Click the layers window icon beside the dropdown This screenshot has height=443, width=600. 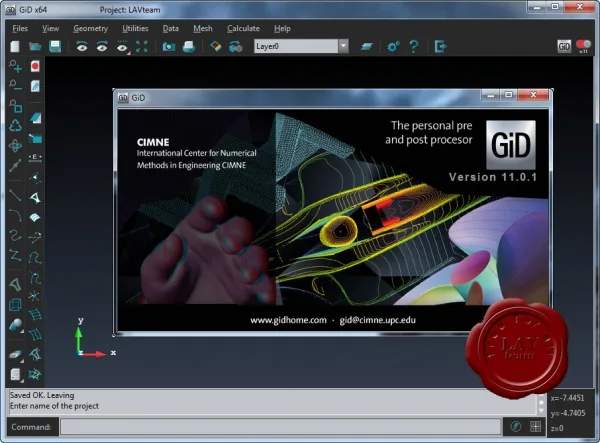point(367,47)
